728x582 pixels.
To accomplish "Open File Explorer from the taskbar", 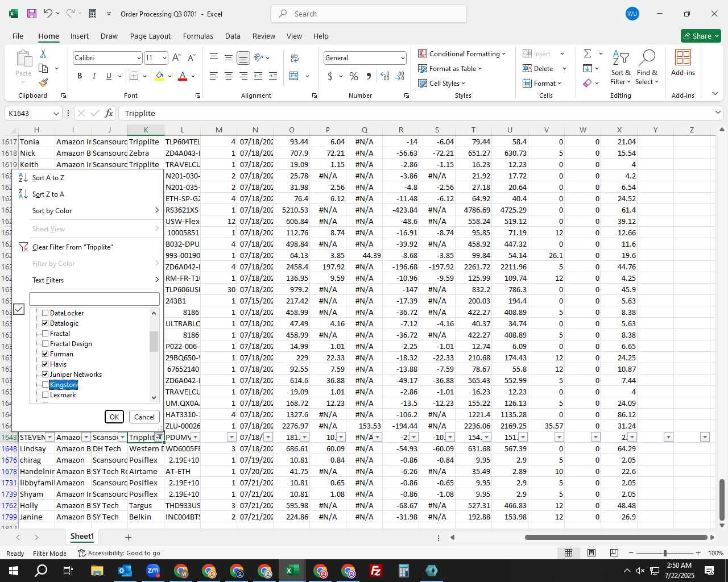I will pyautogui.click(x=97, y=571).
